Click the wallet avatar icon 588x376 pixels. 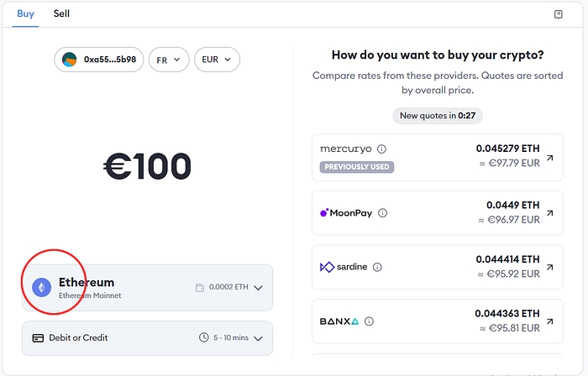click(x=71, y=60)
